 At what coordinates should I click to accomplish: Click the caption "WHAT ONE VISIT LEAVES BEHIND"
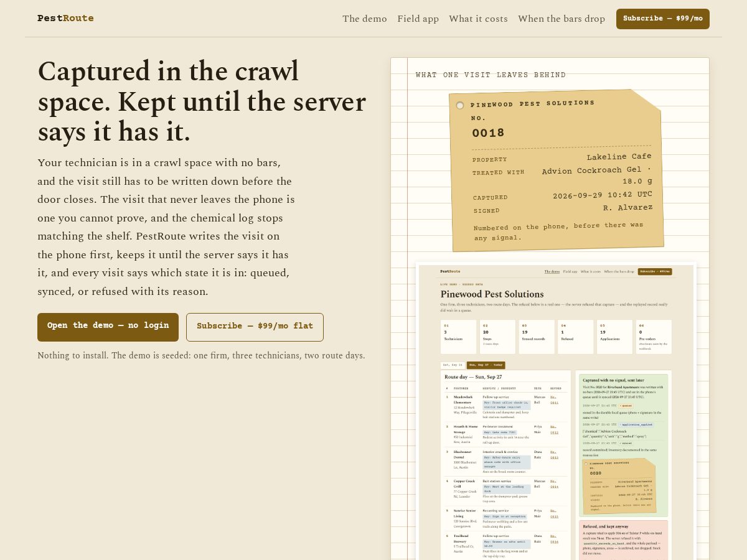[491, 75]
